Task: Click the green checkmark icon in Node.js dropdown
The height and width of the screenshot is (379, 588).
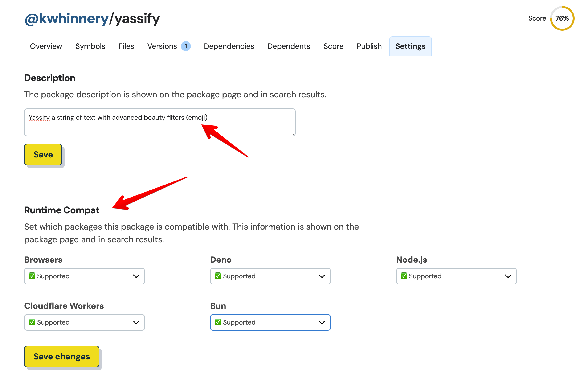Action: [x=404, y=276]
